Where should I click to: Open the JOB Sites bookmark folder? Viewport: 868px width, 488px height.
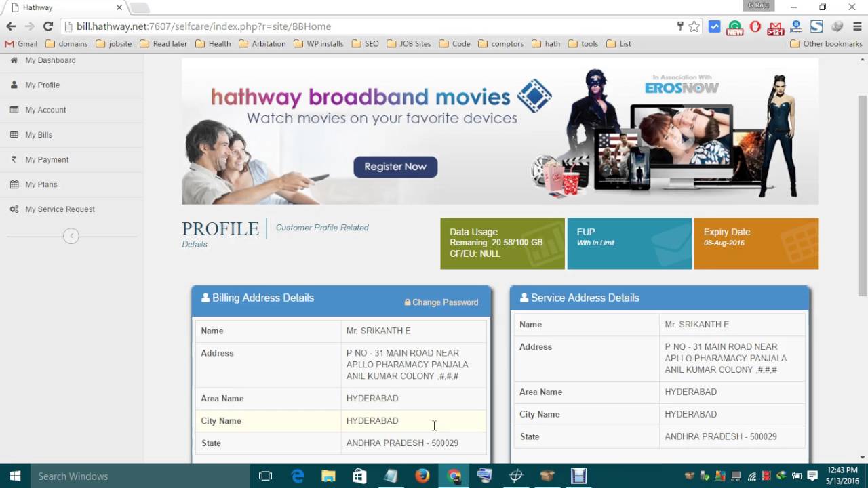click(409, 43)
